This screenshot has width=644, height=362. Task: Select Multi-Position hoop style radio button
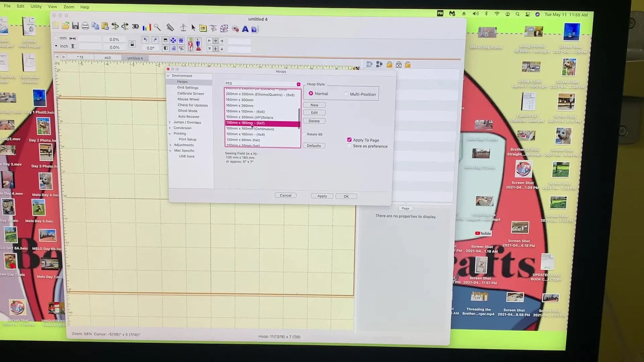(x=346, y=94)
